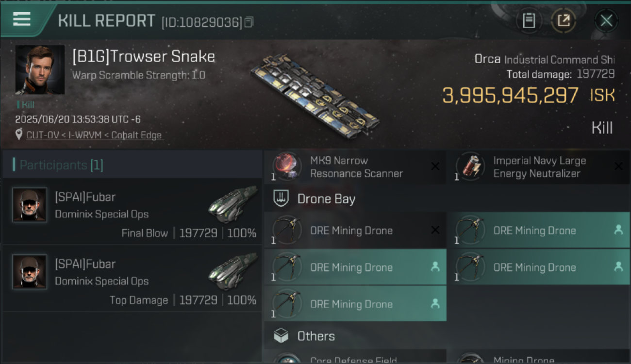631x364 pixels.
Task: Open Trowser Snake's character portrait
Action: coord(40,70)
